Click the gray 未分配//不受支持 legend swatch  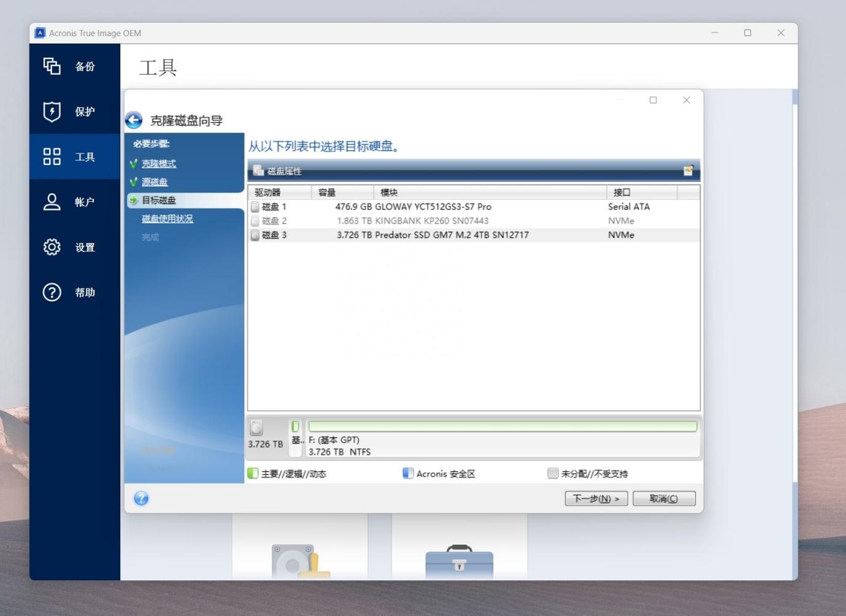coord(553,473)
